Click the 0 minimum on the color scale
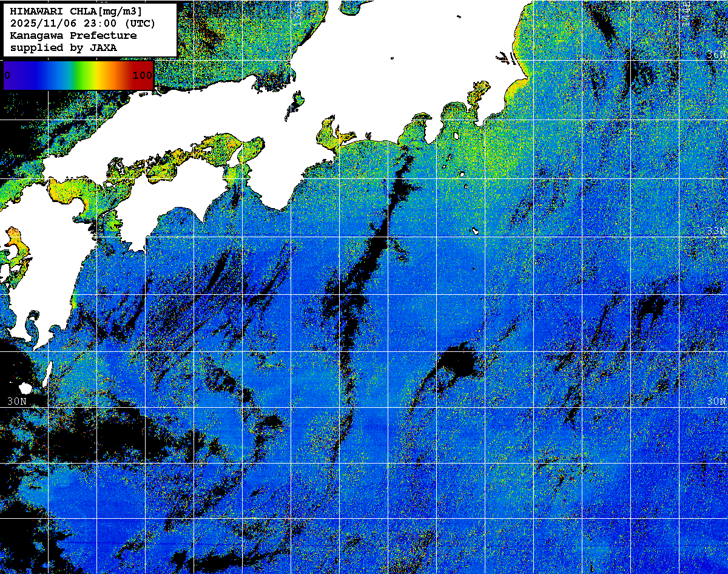Viewport: 728px width, 574px height. click(7, 76)
